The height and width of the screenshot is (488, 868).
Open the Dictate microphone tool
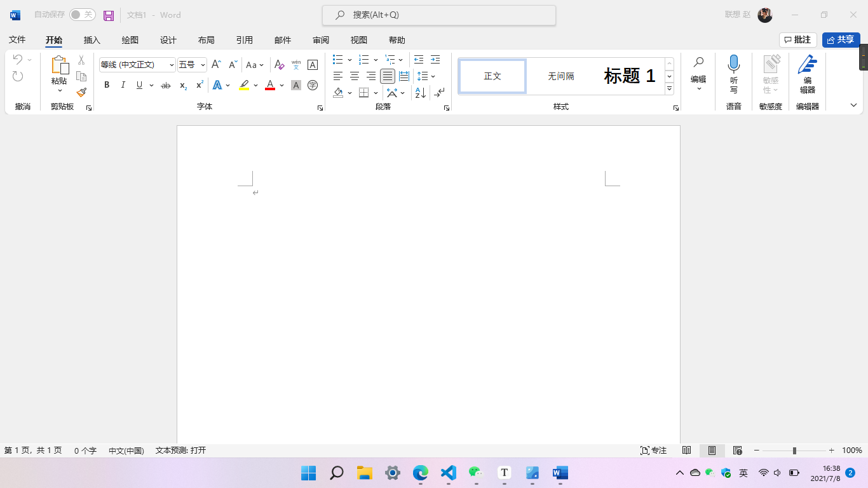coord(734,74)
